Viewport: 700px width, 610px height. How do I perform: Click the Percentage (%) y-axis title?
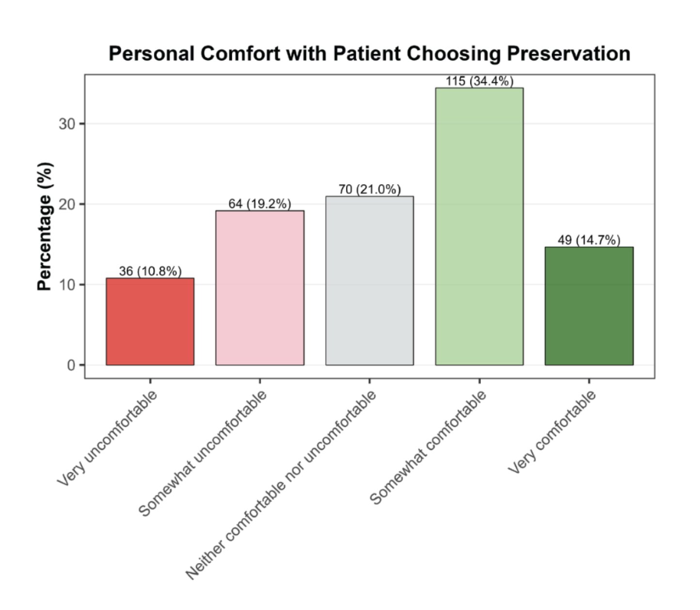coord(44,226)
